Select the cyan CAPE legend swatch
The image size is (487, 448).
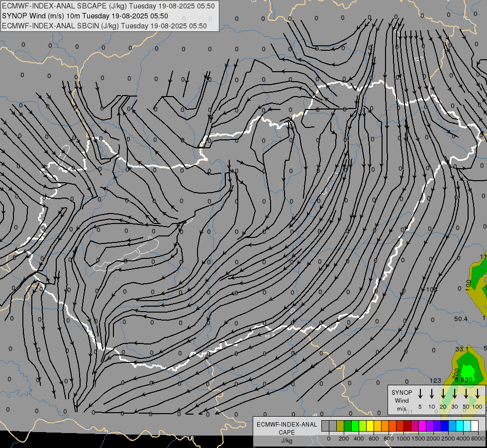click(x=459, y=426)
